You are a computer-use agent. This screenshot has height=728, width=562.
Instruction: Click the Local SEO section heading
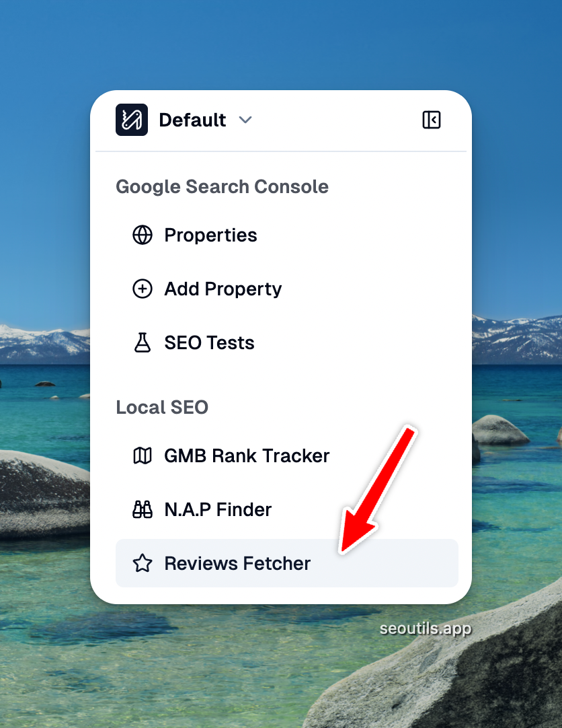[x=162, y=407]
